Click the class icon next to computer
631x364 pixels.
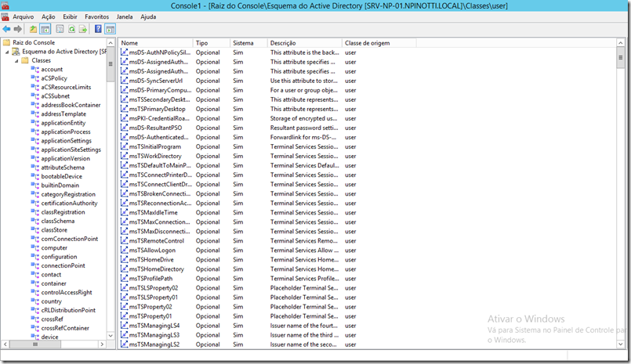35,248
